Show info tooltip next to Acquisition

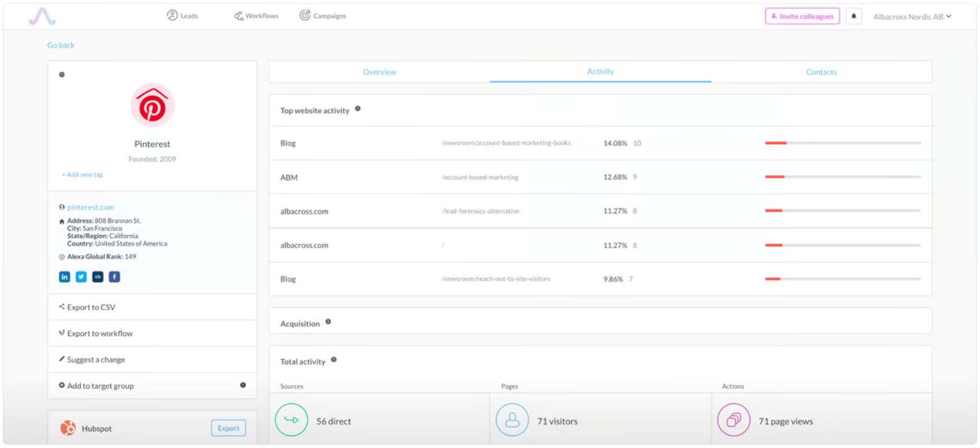[x=328, y=321]
